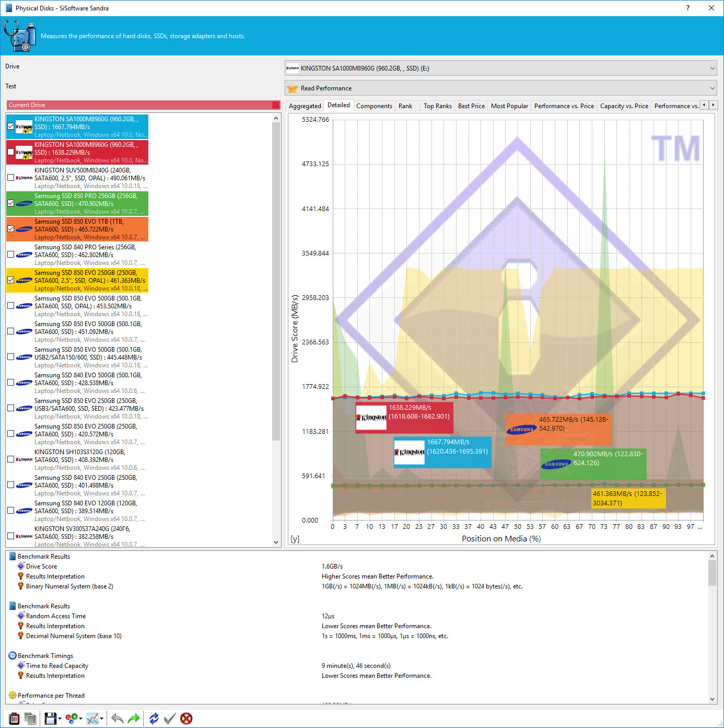Screen dimensions: 724x728
Task: Check the KINGSTON SUV500M8240G checkbox
Action: coord(10,178)
